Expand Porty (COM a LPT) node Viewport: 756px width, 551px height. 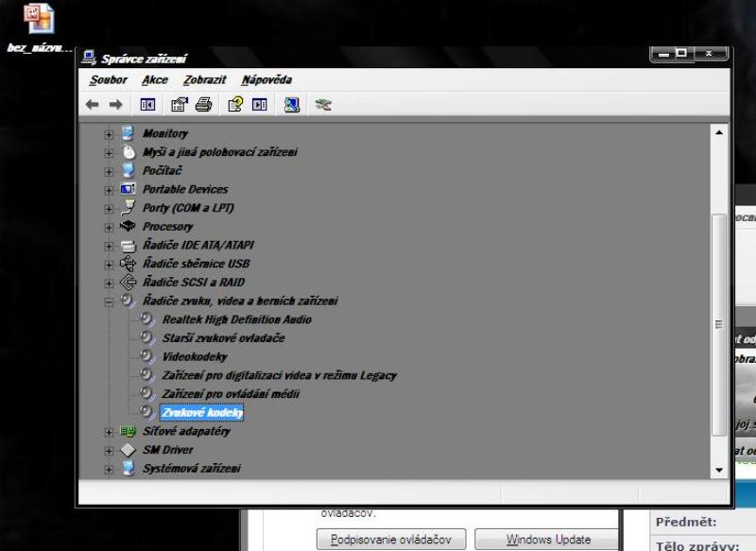click(x=109, y=209)
